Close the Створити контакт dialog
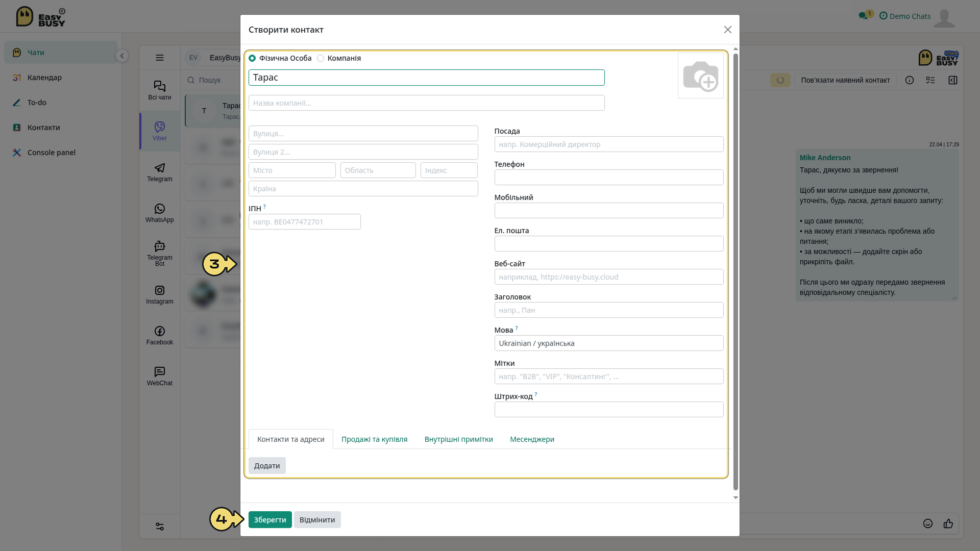 tap(728, 30)
